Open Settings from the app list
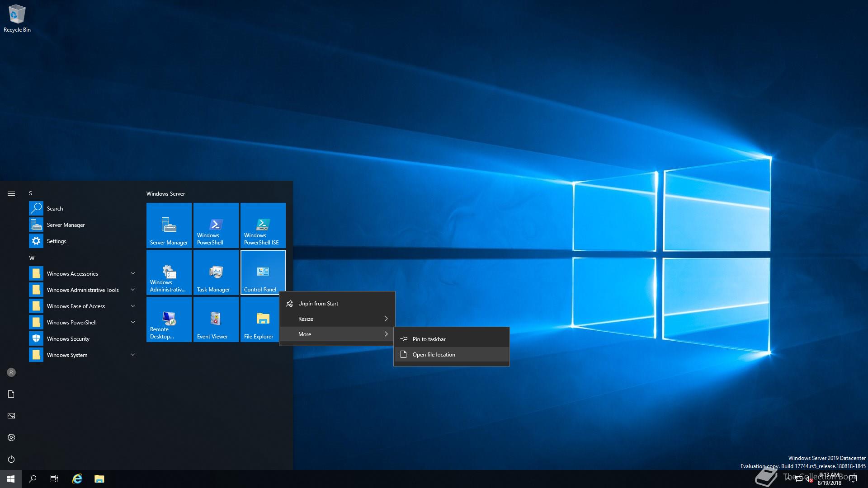868x488 pixels. 83,241
